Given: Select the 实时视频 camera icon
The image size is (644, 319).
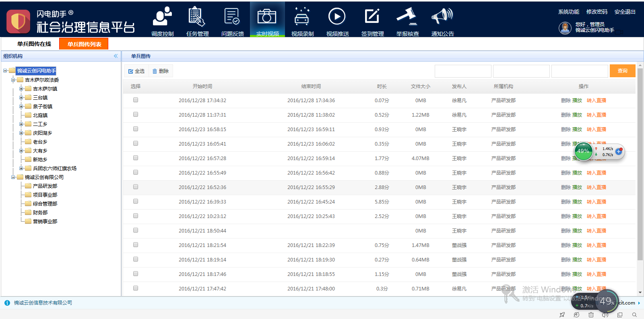Looking at the screenshot, I should click(x=267, y=17).
